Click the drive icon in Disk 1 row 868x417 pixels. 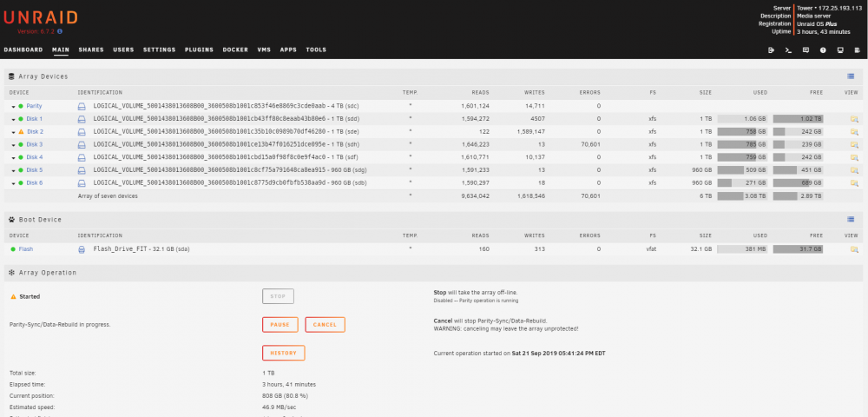click(82, 119)
